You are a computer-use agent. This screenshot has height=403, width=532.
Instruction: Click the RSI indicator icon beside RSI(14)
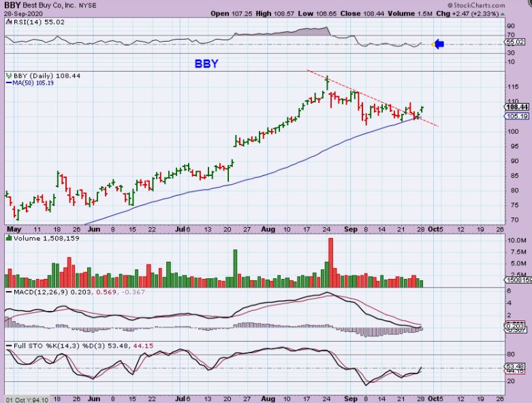(x=9, y=23)
